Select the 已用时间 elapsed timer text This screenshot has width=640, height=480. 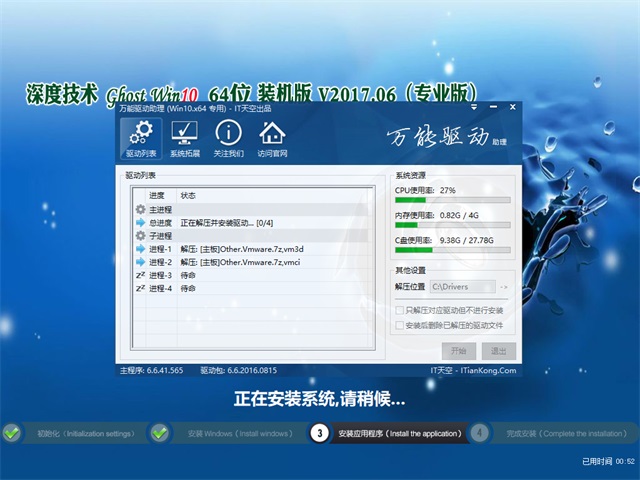[x=609, y=461]
